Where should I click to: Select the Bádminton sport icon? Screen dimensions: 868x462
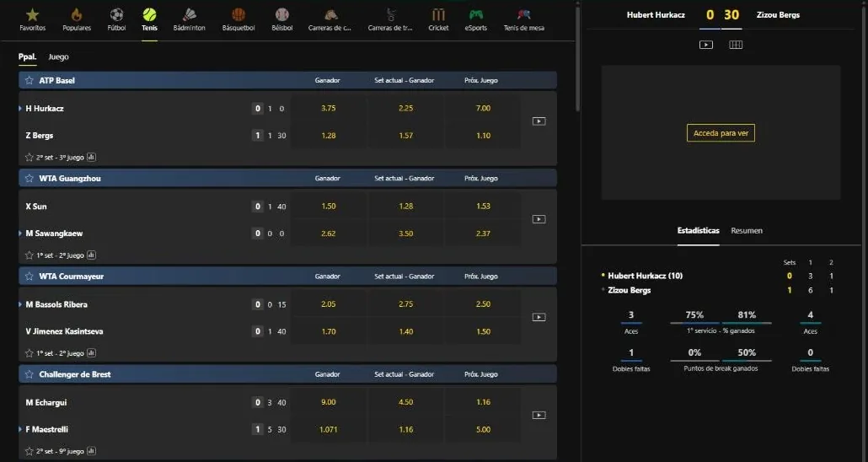tap(190, 15)
